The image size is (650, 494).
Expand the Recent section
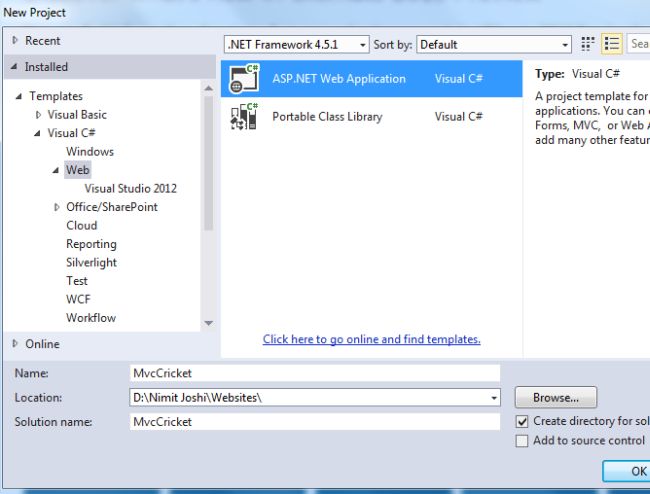[x=15, y=40]
